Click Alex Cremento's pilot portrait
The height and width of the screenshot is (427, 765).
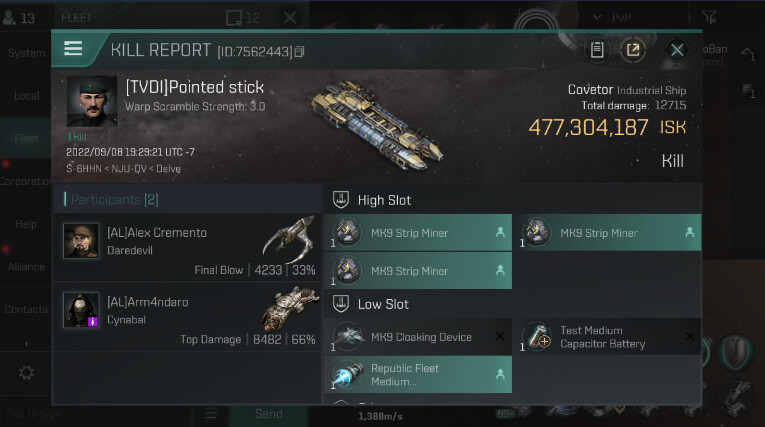click(x=81, y=241)
